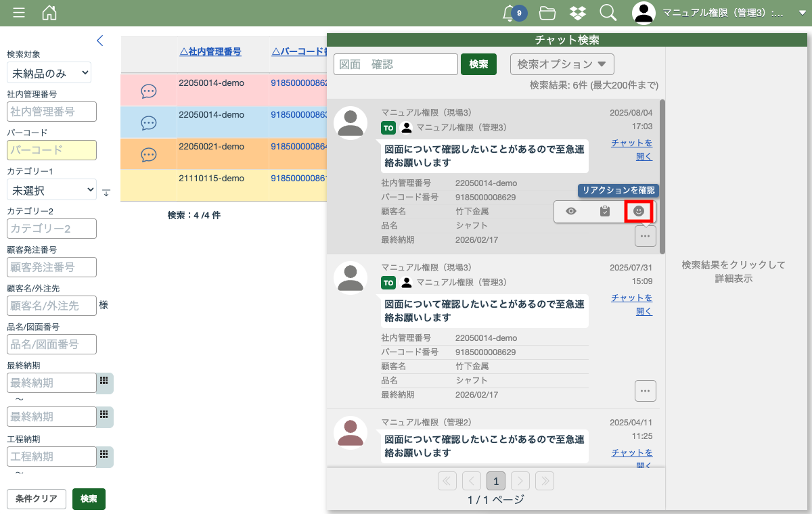Click the バーコード input field
The width and height of the screenshot is (812, 514).
point(51,150)
